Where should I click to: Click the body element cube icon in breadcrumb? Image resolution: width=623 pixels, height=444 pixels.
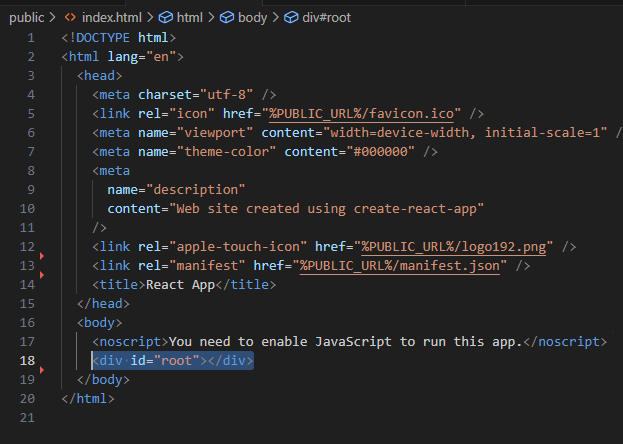tap(227, 17)
